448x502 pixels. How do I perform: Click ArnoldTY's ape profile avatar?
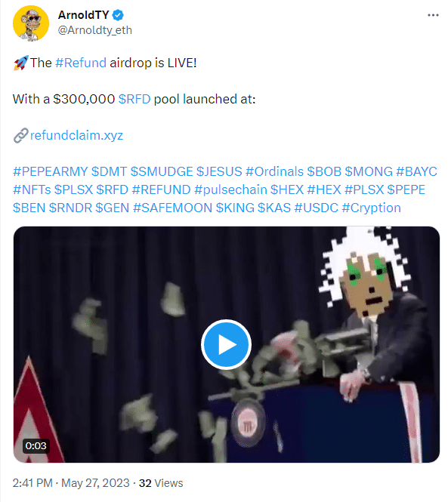[x=31, y=23]
